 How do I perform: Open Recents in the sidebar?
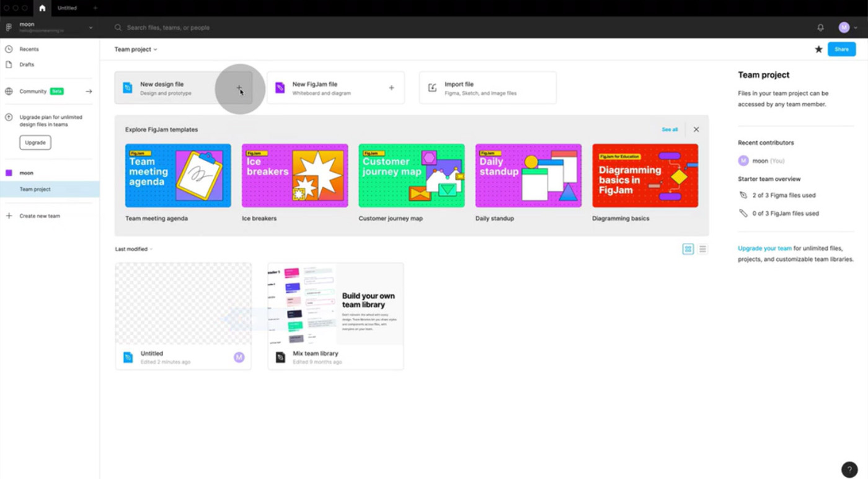(x=29, y=49)
